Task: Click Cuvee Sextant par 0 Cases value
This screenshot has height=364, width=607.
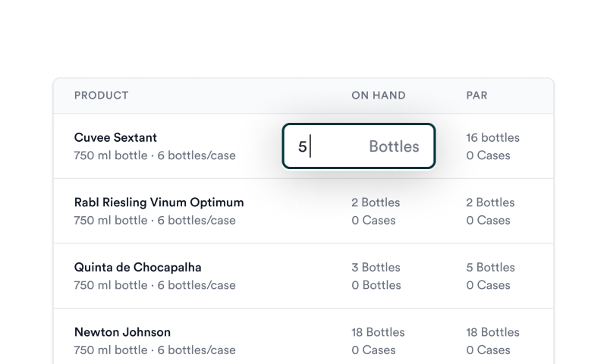Action: (488, 155)
